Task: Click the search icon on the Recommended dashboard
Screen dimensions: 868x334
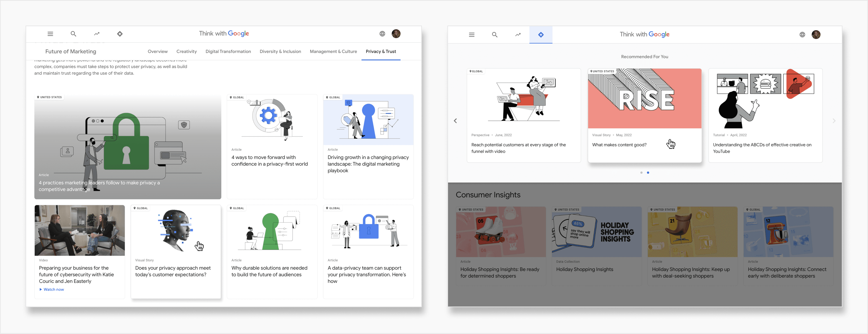Action: 495,35
